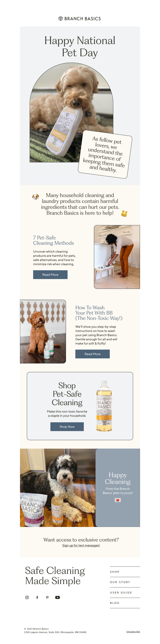Screen dimensions: 160x644
Task: Open the YouTube icon in footer
Action: (57, 597)
